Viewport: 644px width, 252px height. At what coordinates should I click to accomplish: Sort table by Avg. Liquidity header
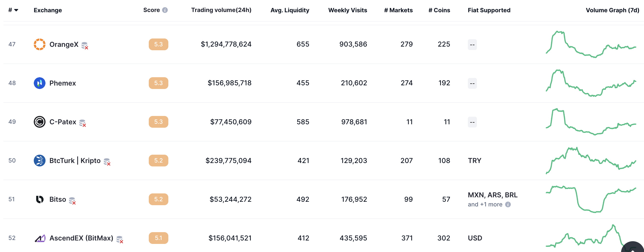tap(289, 10)
